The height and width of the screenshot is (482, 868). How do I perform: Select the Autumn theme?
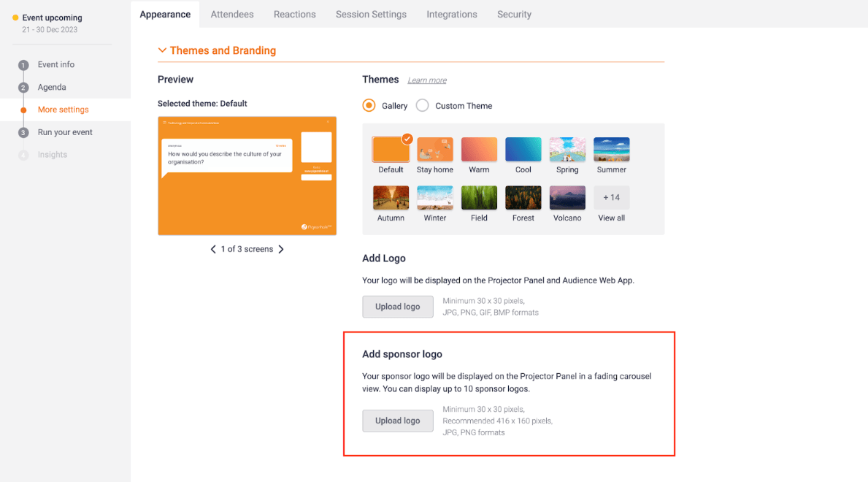coord(391,197)
